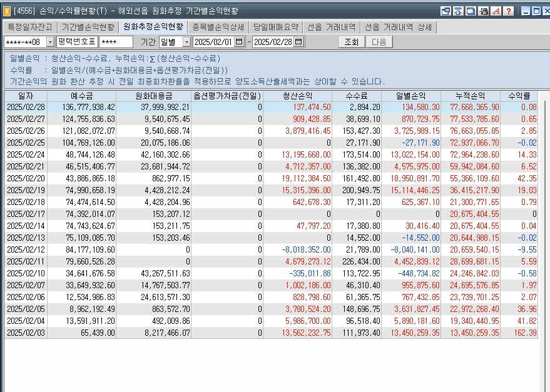Click the cascading windows icon in title bar
Image resolution: width=550 pixels, height=392 pixels.
[x=471, y=11]
